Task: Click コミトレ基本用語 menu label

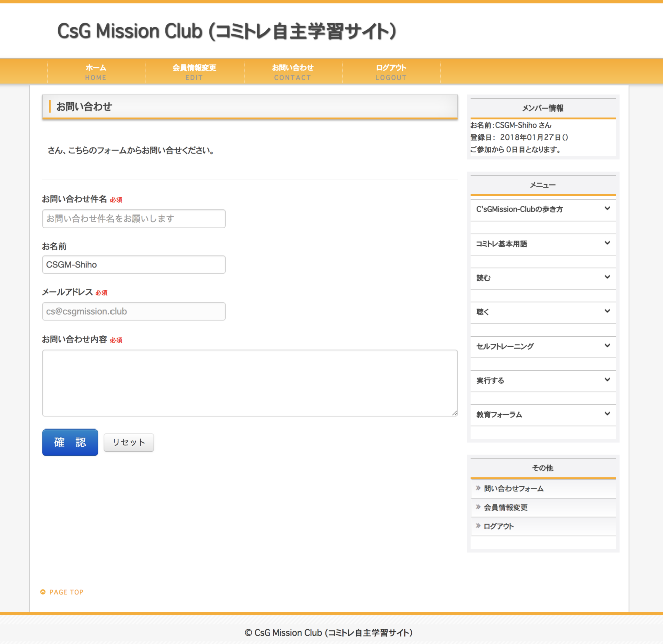Action: (502, 244)
